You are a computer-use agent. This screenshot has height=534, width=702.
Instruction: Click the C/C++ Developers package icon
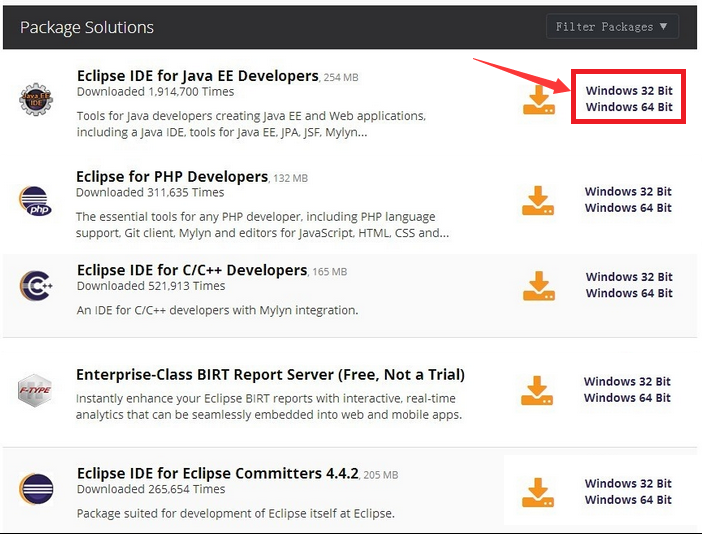coord(36,286)
